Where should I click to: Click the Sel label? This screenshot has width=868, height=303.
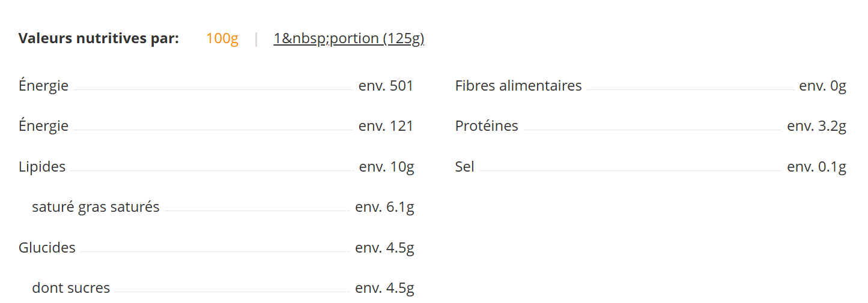tap(465, 167)
